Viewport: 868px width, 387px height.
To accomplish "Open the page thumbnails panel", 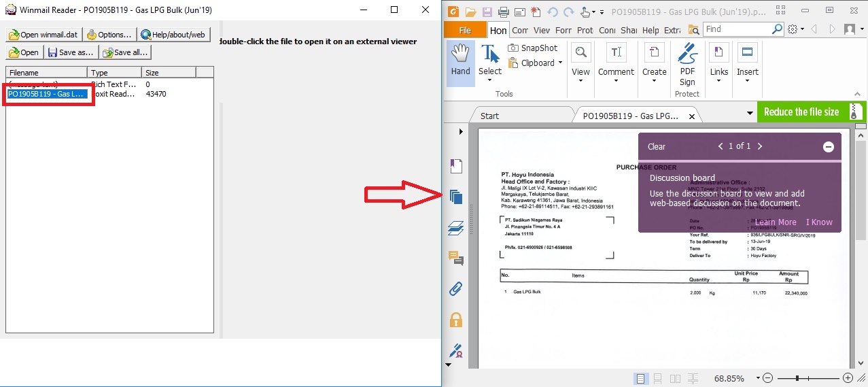I will coord(456,197).
